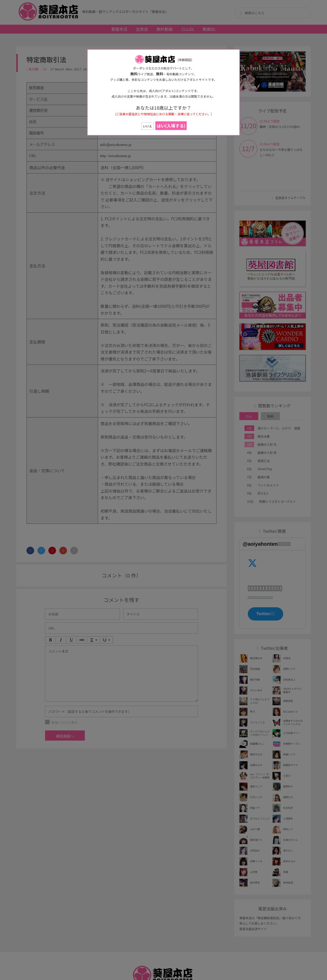Viewport: 327px width, 980px height.
Task: Select 動画DL in the nav bar
Action: click(209, 29)
